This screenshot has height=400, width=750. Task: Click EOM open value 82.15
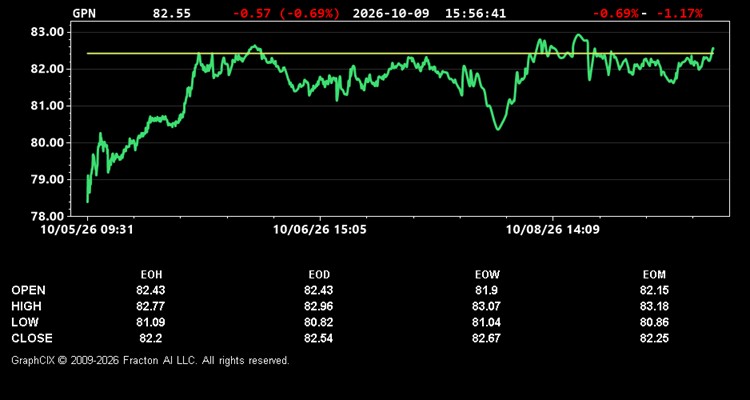click(x=654, y=290)
